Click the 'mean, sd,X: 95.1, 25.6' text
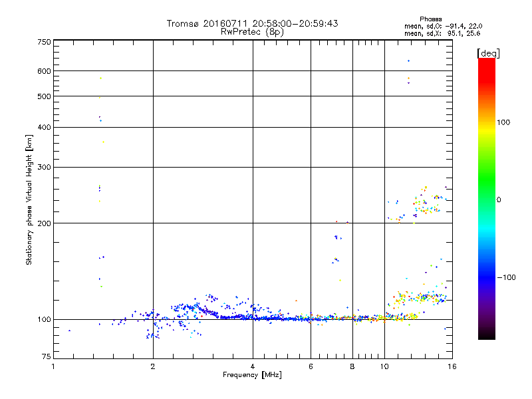Image resolution: width=532 pixels, height=399 pixels. click(x=442, y=33)
